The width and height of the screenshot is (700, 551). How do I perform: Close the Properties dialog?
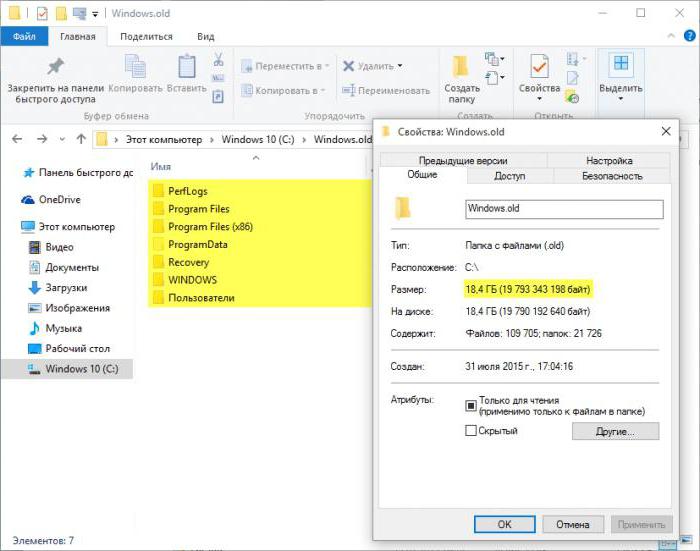[666, 131]
